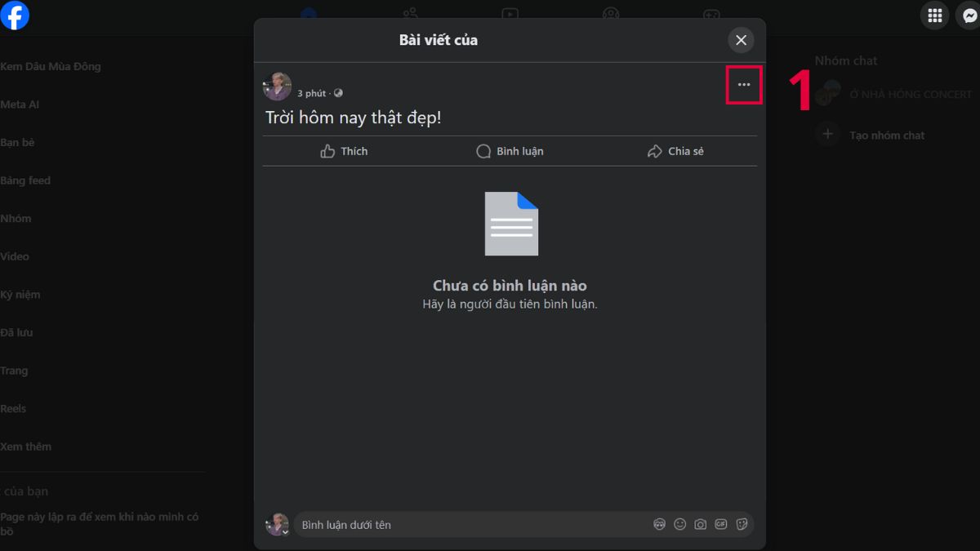Open Đã lưu in sidebar
Image resolution: width=980 pixels, height=551 pixels.
16,332
